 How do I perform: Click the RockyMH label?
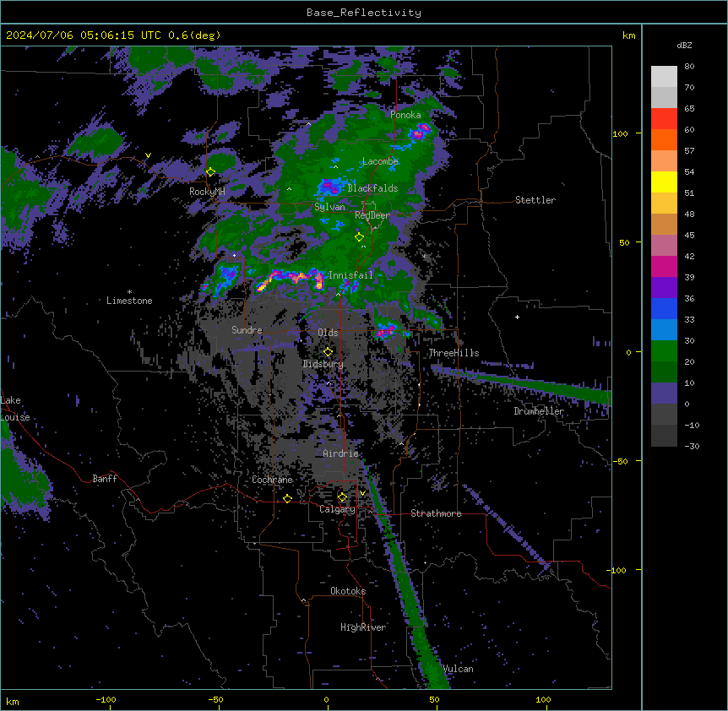click(207, 192)
